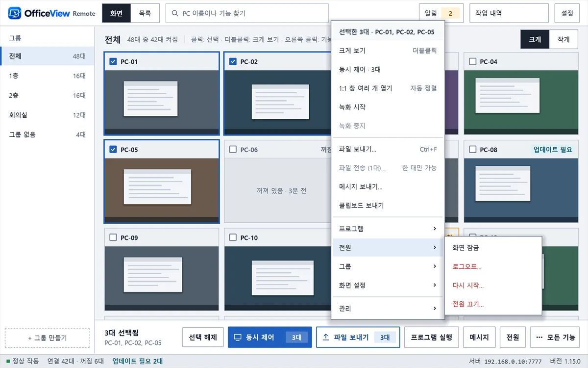This screenshot has width=588, height=368.
Task: Switch thumbnails to 작게 size
Action: pos(563,40)
